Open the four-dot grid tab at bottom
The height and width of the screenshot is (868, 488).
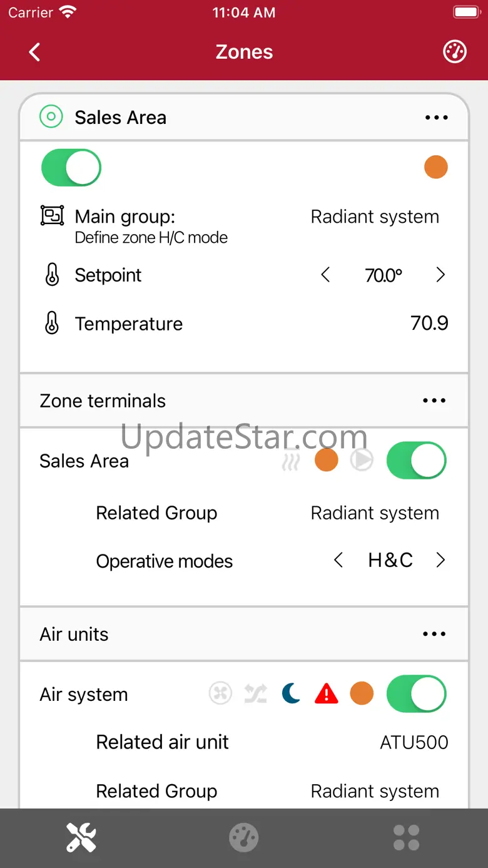(x=406, y=837)
